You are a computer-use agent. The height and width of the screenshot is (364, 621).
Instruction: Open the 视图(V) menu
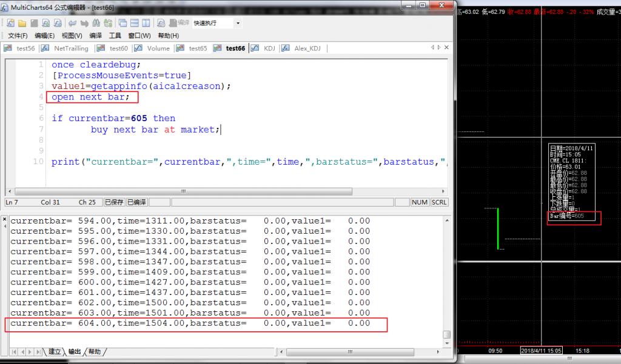click(x=72, y=36)
